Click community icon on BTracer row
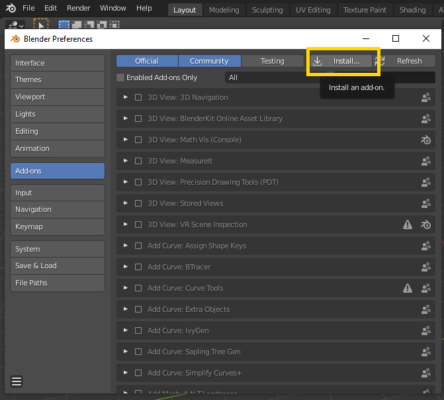This screenshot has width=444, height=400. (426, 267)
